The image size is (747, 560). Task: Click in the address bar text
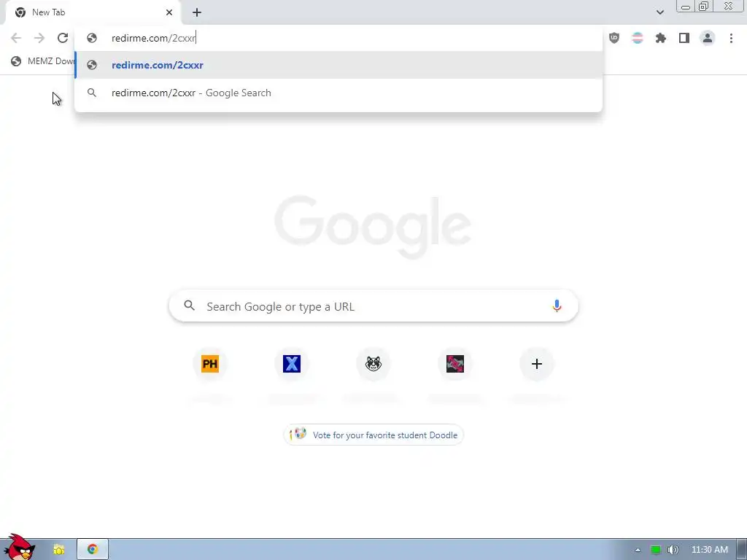coord(153,38)
